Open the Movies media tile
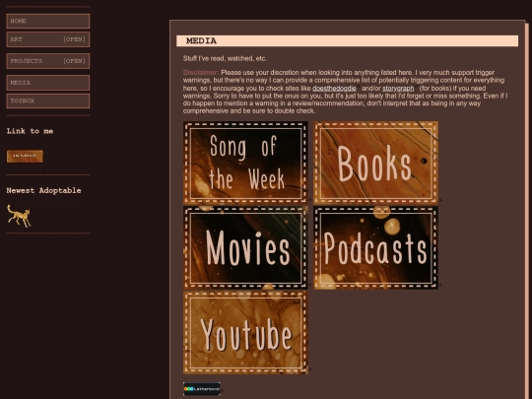Viewport: 532px width, 399px height. 245,247
